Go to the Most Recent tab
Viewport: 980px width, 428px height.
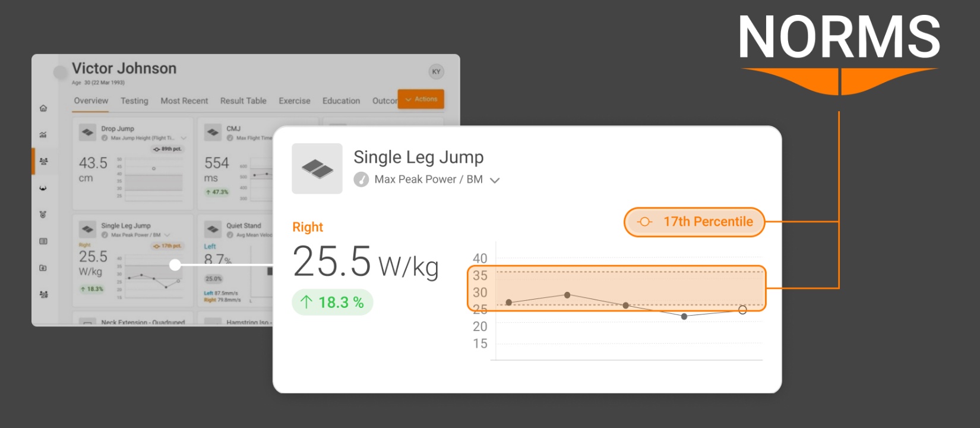[x=184, y=101]
